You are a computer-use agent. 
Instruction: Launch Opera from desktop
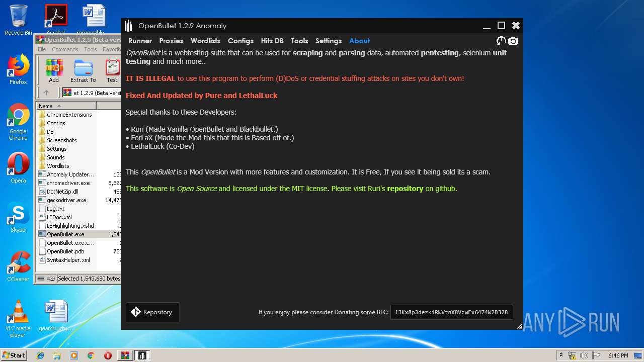click(x=18, y=168)
